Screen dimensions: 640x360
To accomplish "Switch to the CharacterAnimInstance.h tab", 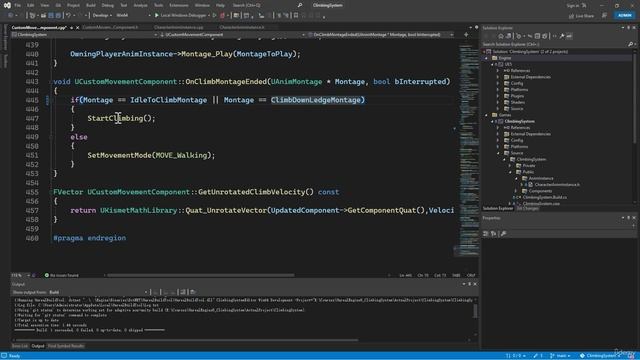I will 242,28.
